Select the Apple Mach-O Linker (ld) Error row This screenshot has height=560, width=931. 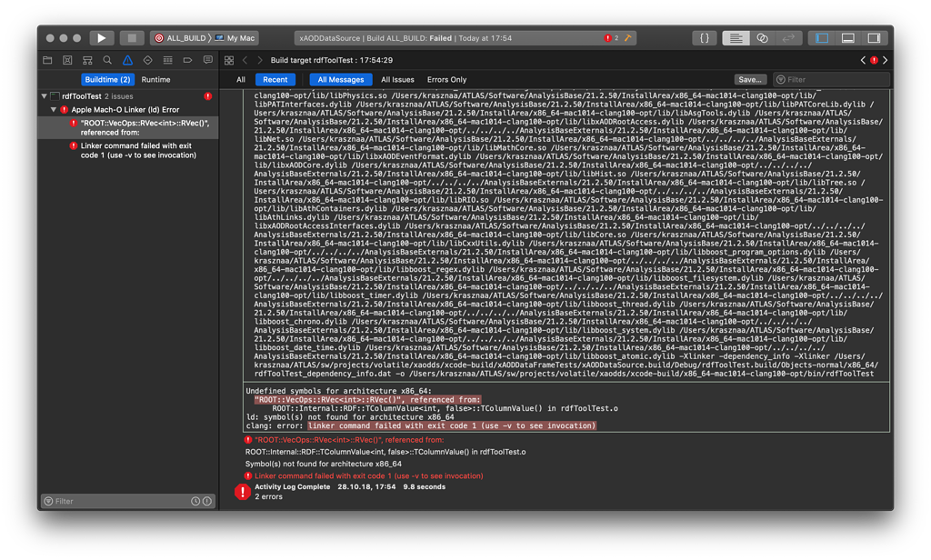tap(127, 110)
